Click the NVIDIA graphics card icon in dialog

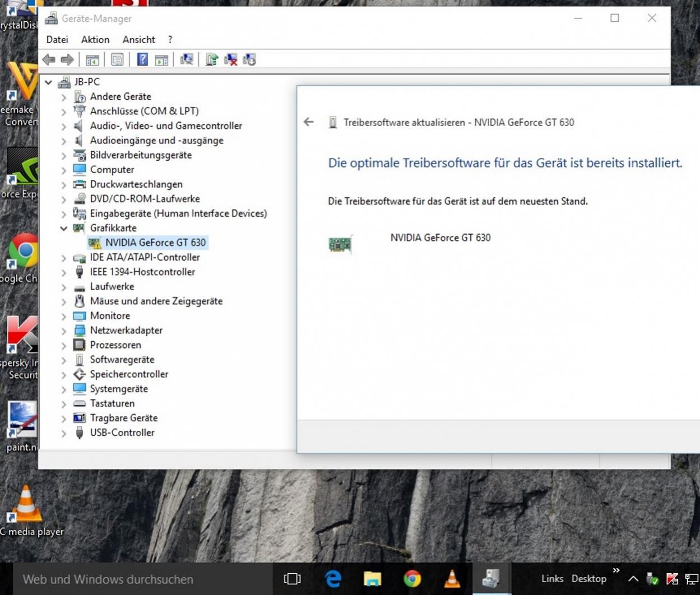point(340,244)
